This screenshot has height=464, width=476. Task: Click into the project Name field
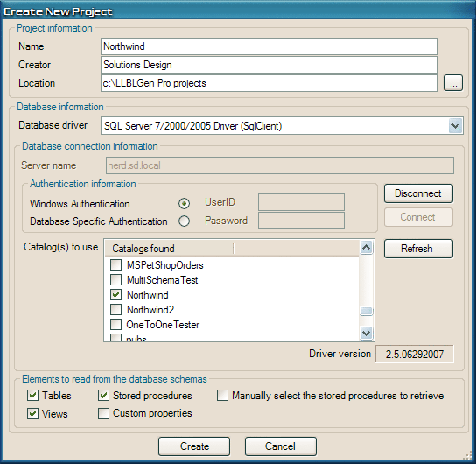[x=269, y=46]
